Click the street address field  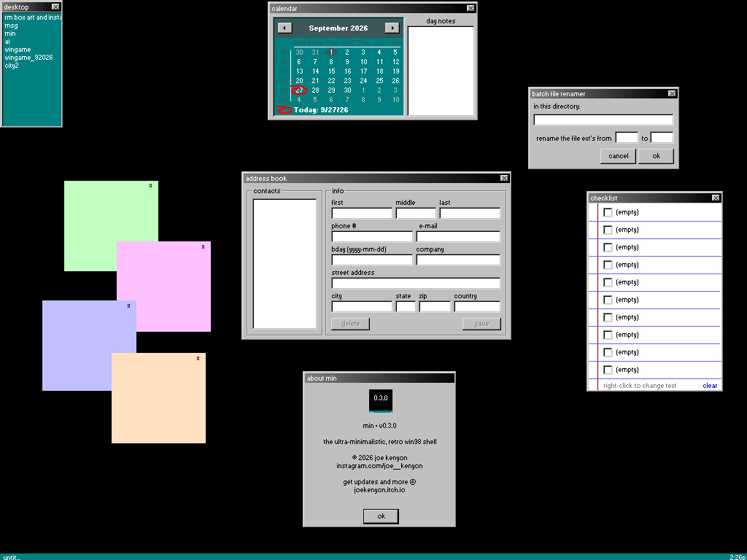point(416,283)
